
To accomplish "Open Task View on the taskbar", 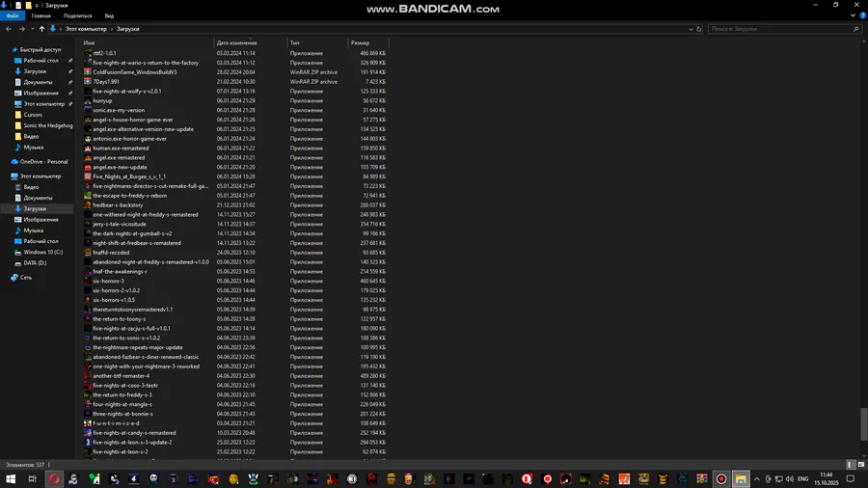I will point(32,479).
